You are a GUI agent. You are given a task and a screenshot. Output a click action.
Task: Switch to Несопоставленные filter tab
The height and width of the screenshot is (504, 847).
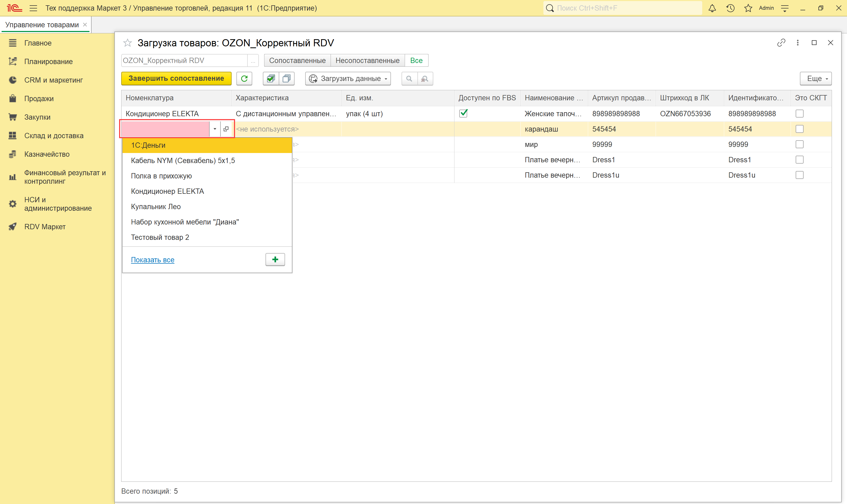(367, 60)
